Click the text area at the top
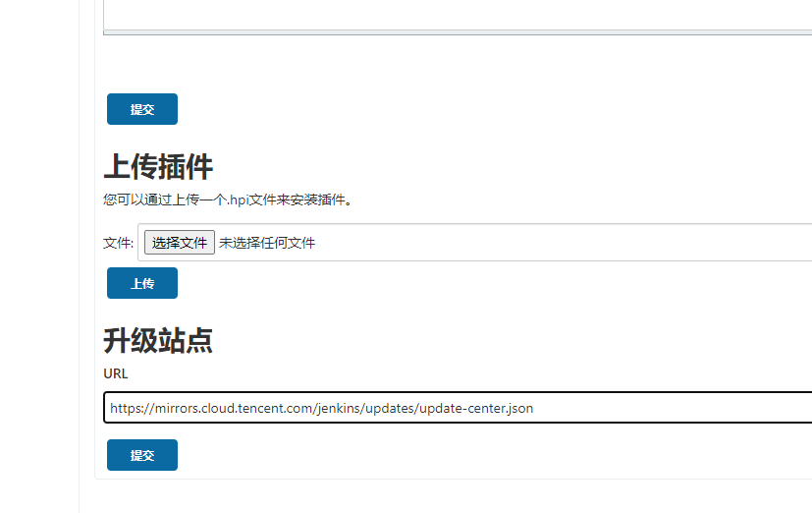812x513 pixels. pos(458,16)
